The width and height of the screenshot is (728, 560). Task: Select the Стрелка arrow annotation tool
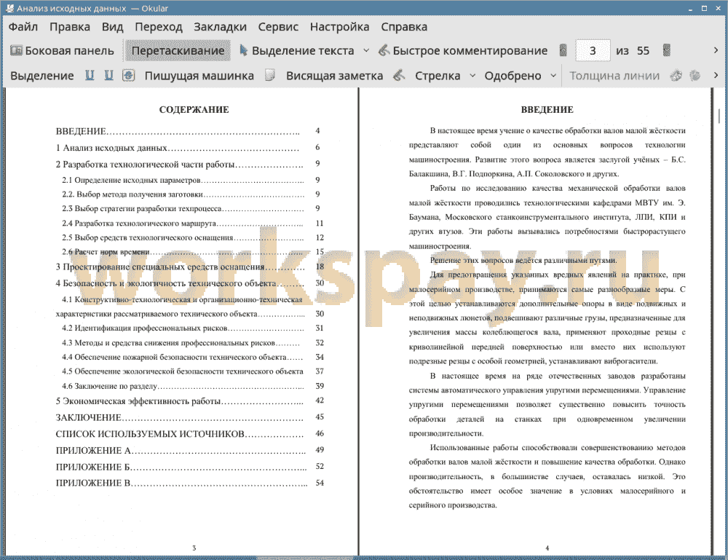coord(438,76)
